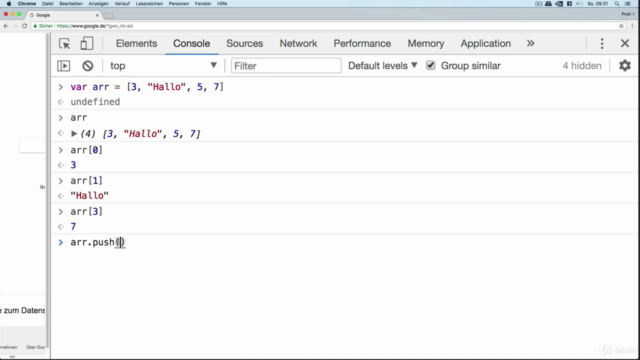640x360 pixels.
Task: Close the Google browser tab
Action: coord(97,15)
